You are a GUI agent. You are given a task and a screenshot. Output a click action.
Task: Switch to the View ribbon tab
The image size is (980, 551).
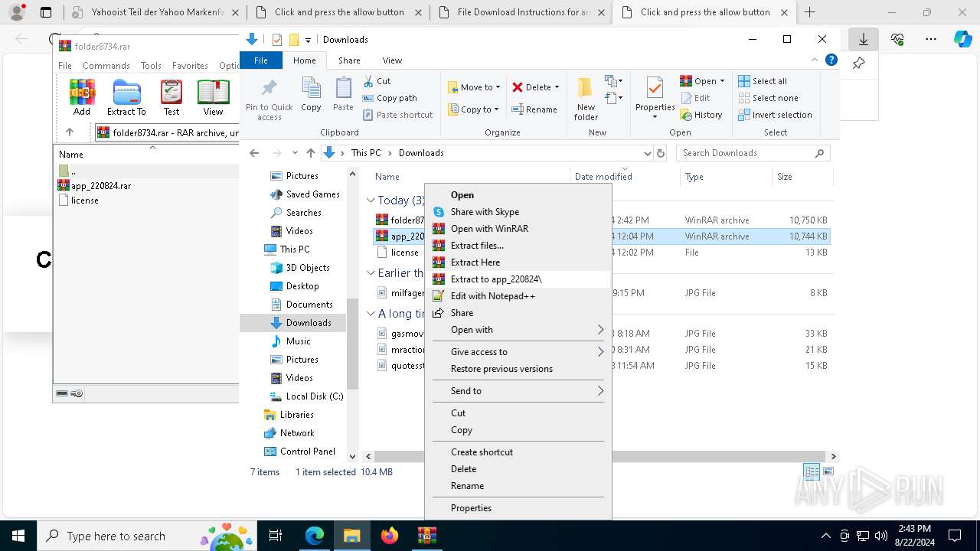[x=392, y=60]
